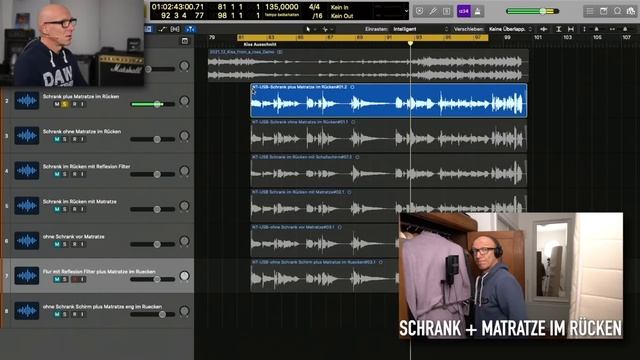Screen dimensions: 640x360
Task: Select the Schrank ohne Matratze im Rücken audio region
Action: (389, 136)
